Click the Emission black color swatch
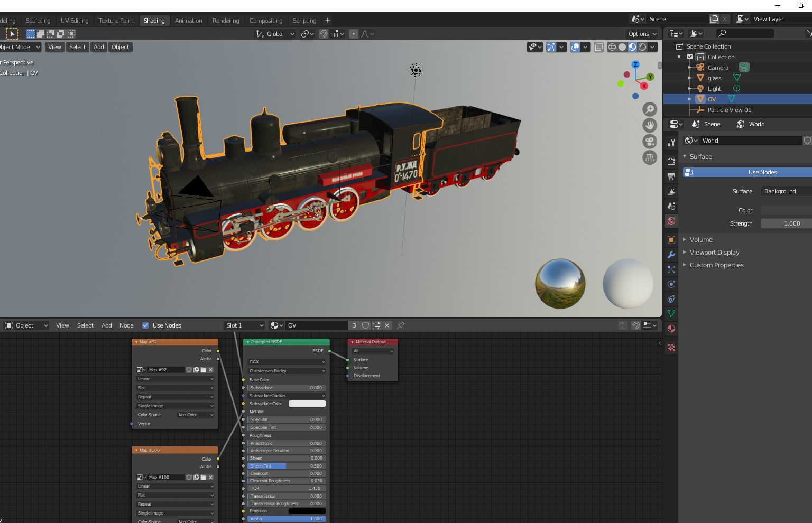Screen dimensions: 812x523 [307, 511]
